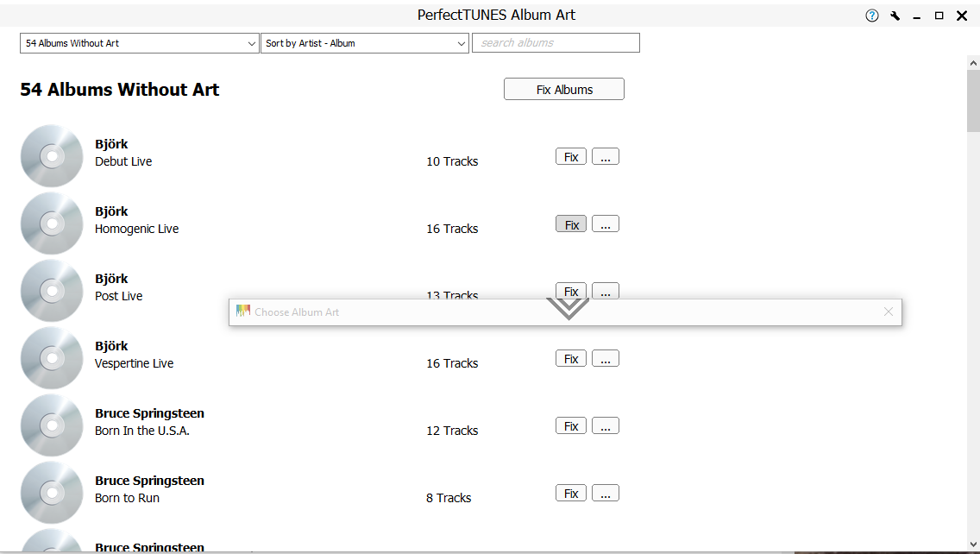Open more options for Born to Run
This screenshot has height=554, width=980.
(x=605, y=494)
